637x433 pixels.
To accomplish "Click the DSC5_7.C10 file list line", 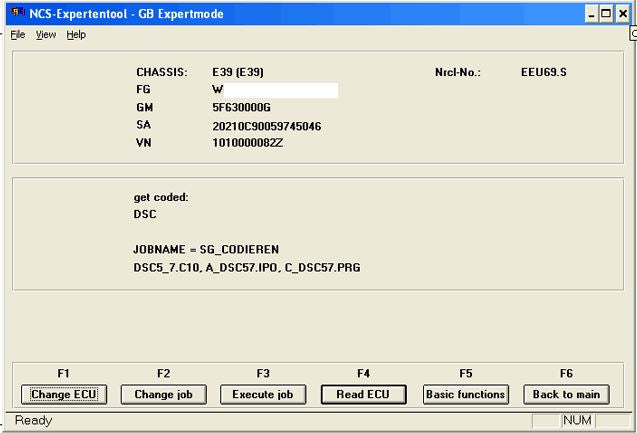I will click(x=247, y=268).
